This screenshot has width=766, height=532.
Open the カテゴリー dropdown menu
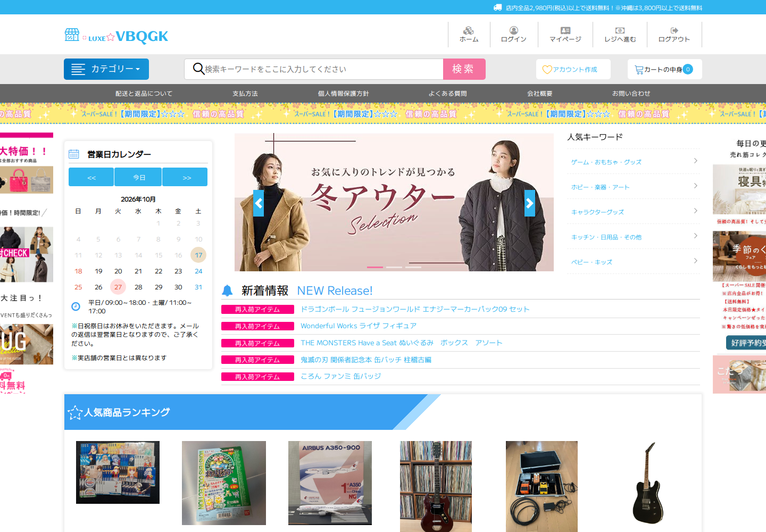[106, 69]
